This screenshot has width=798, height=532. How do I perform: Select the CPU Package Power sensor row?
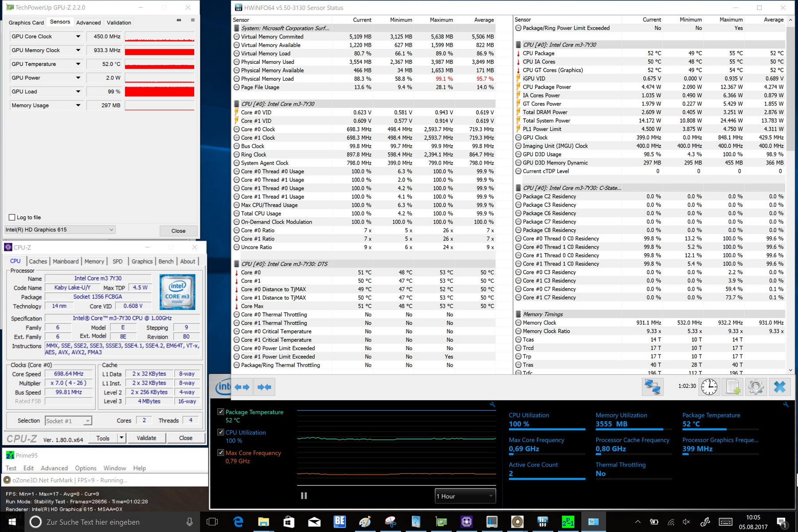pyautogui.click(x=650, y=87)
